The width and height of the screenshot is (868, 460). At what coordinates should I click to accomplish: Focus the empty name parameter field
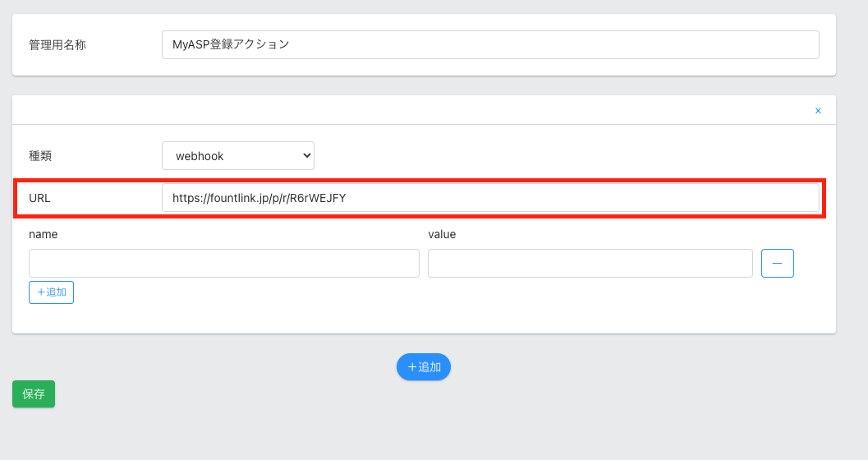pos(223,264)
